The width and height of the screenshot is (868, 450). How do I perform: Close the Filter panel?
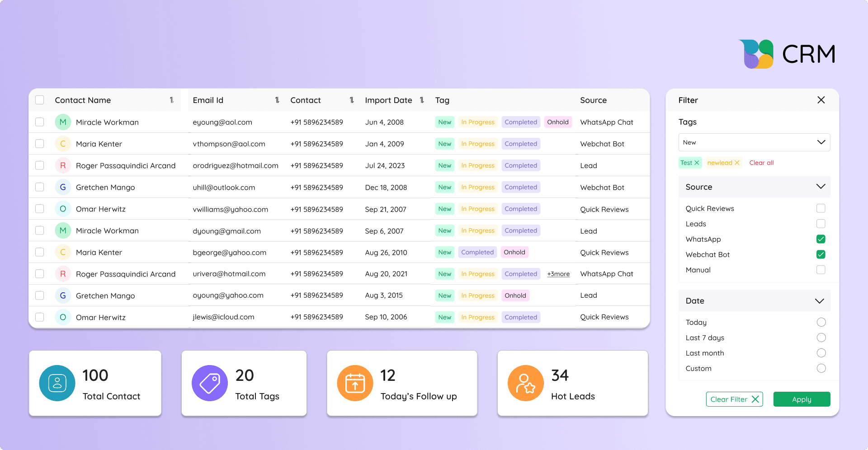click(821, 100)
